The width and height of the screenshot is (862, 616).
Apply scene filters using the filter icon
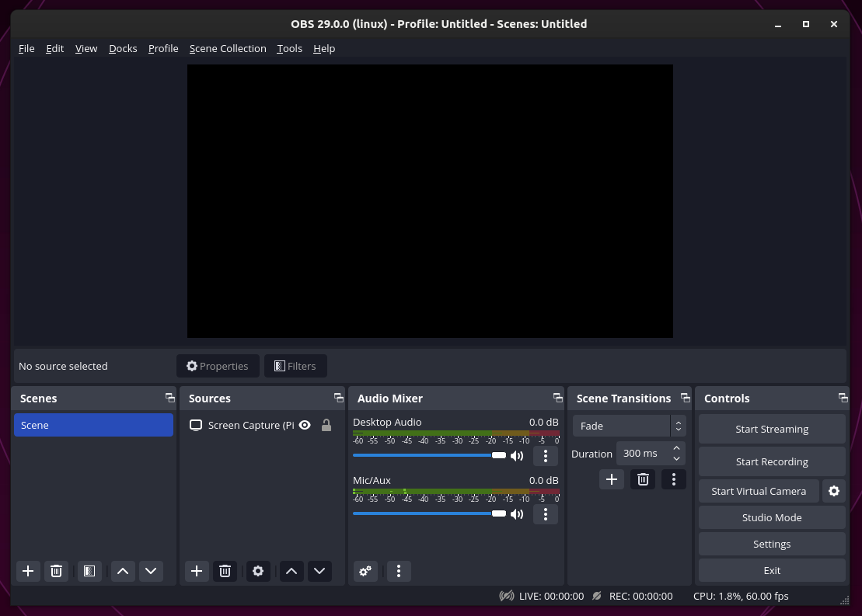pyautogui.click(x=89, y=571)
